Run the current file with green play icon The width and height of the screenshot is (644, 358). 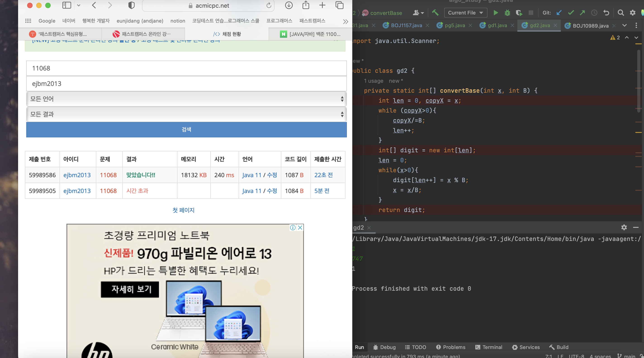pos(495,13)
